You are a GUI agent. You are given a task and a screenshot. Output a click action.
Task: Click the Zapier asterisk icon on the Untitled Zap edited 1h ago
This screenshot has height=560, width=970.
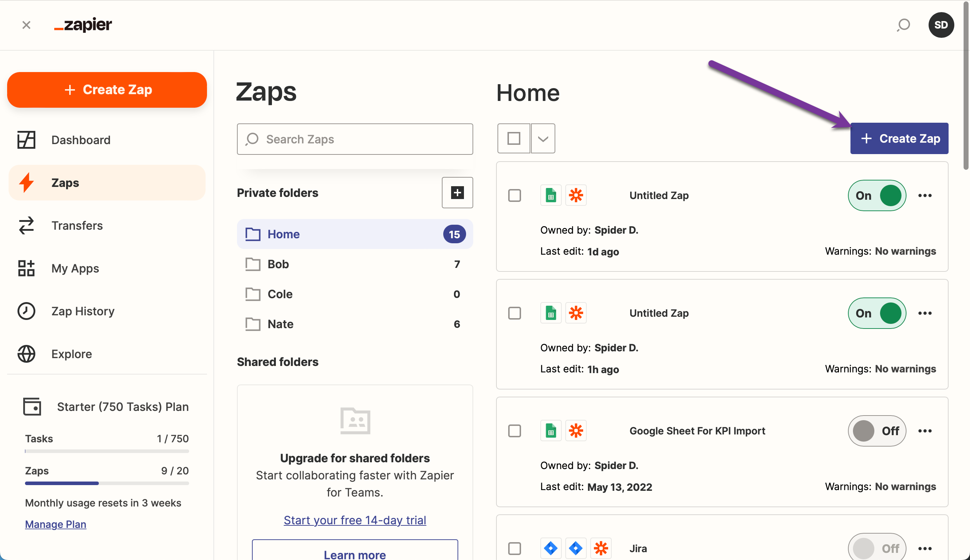[x=576, y=313]
